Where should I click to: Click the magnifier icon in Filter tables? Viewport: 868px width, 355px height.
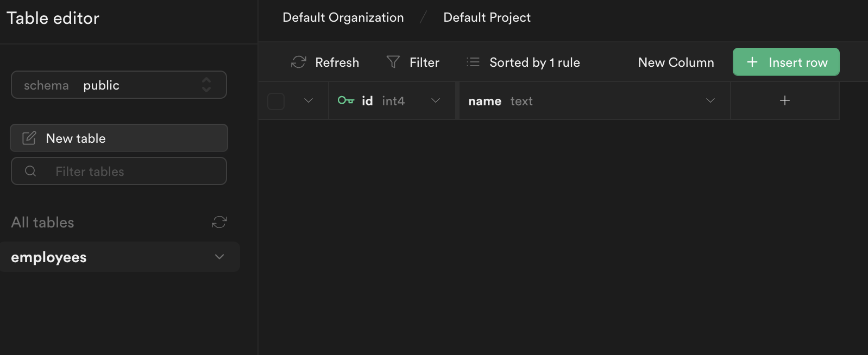tap(30, 171)
